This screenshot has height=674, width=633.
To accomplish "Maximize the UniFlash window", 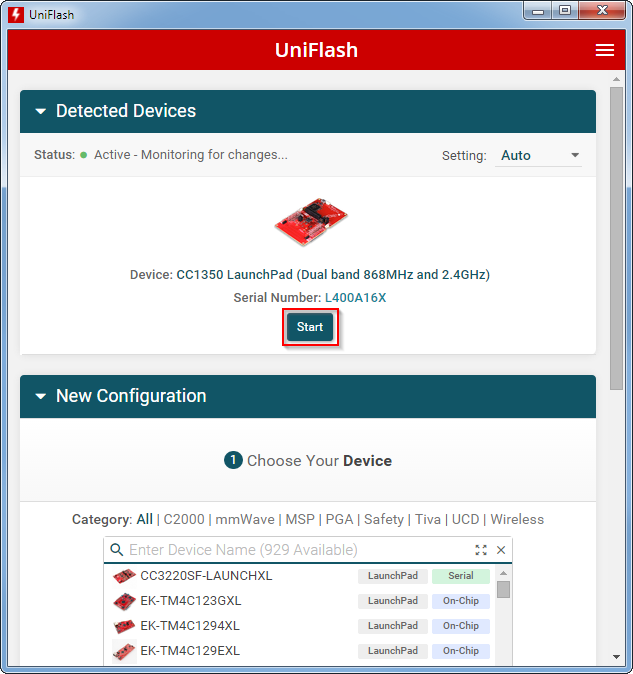I will pyautogui.click(x=565, y=11).
